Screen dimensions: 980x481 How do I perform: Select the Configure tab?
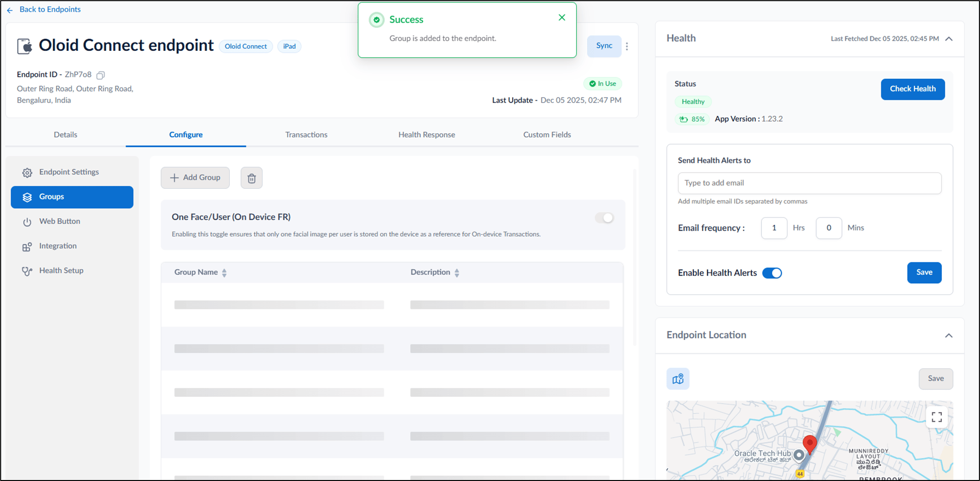click(186, 135)
